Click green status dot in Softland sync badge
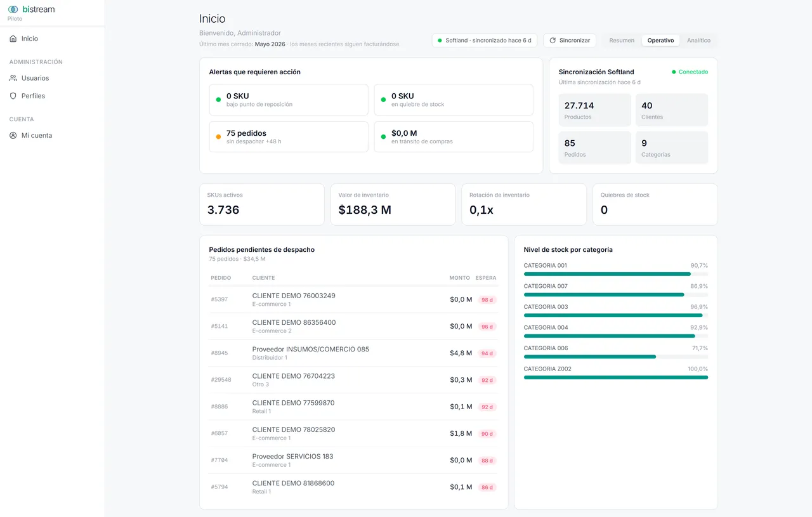 [x=440, y=41]
